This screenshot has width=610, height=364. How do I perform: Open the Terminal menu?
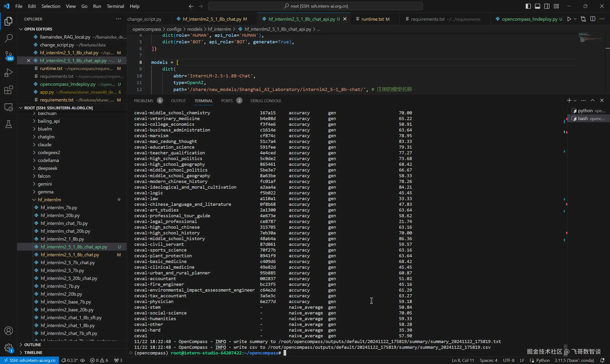[115, 6]
